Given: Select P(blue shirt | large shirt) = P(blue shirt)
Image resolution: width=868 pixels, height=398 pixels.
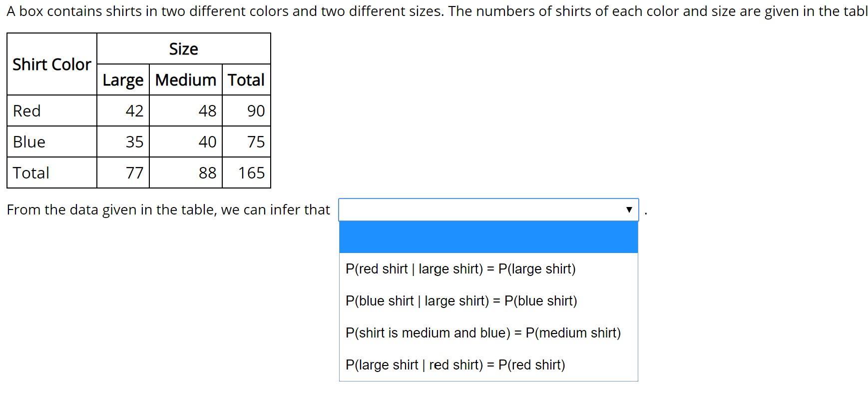Looking at the screenshot, I should (x=461, y=301).
